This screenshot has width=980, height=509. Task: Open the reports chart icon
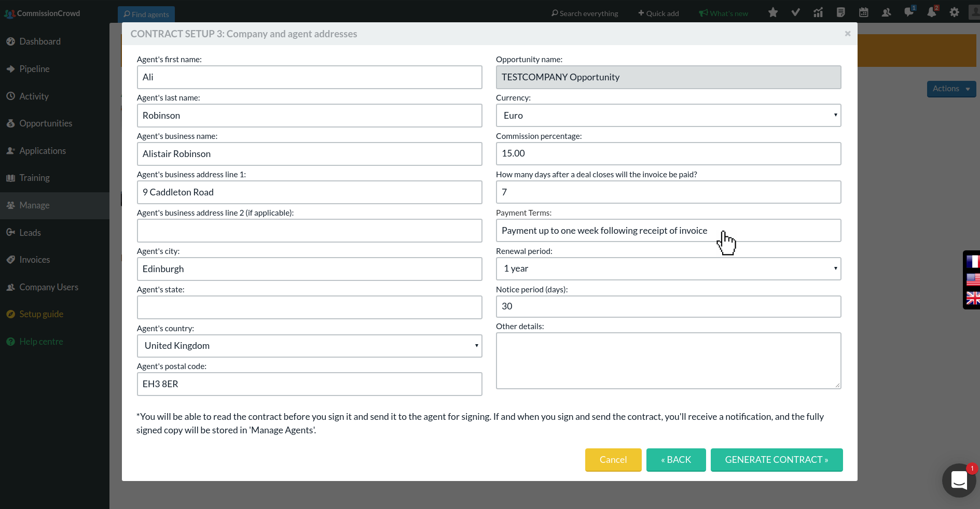(818, 12)
